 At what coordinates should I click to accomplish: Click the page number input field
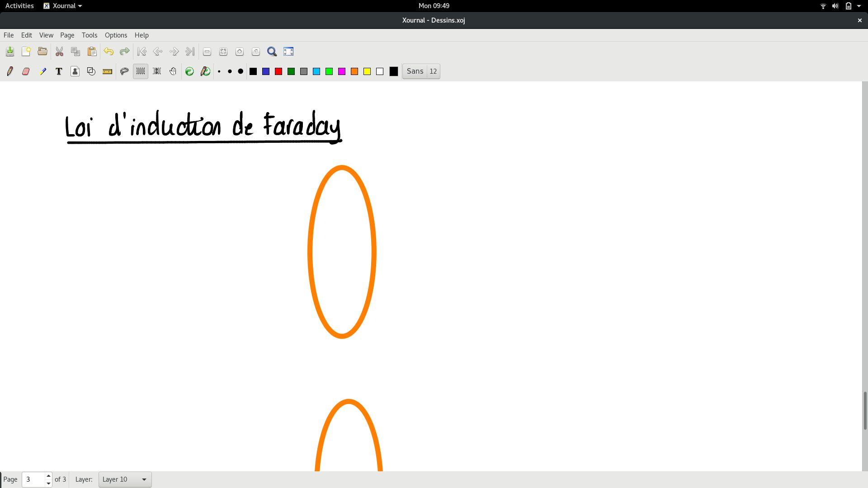click(x=33, y=479)
